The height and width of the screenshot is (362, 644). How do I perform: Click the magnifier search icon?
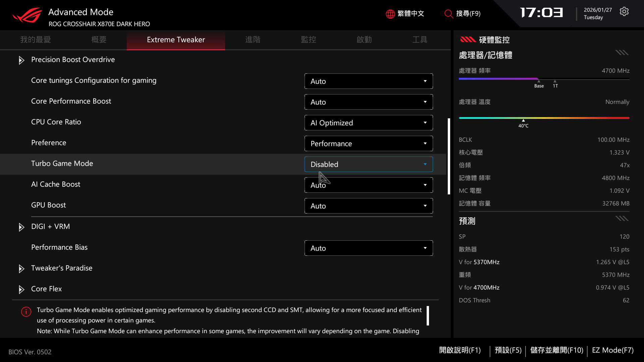(448, 14)
